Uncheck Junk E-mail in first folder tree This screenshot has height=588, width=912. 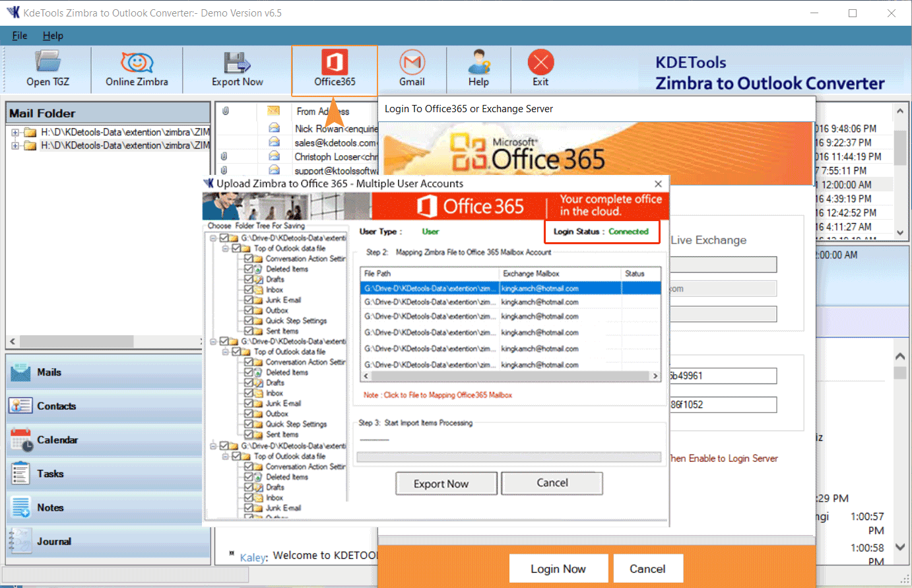pos(249,300)
